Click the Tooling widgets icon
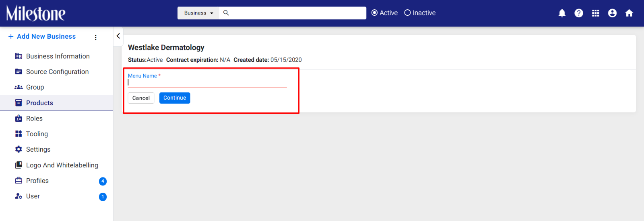This screenshot has height=221, width=644. [x=19, y=133]
